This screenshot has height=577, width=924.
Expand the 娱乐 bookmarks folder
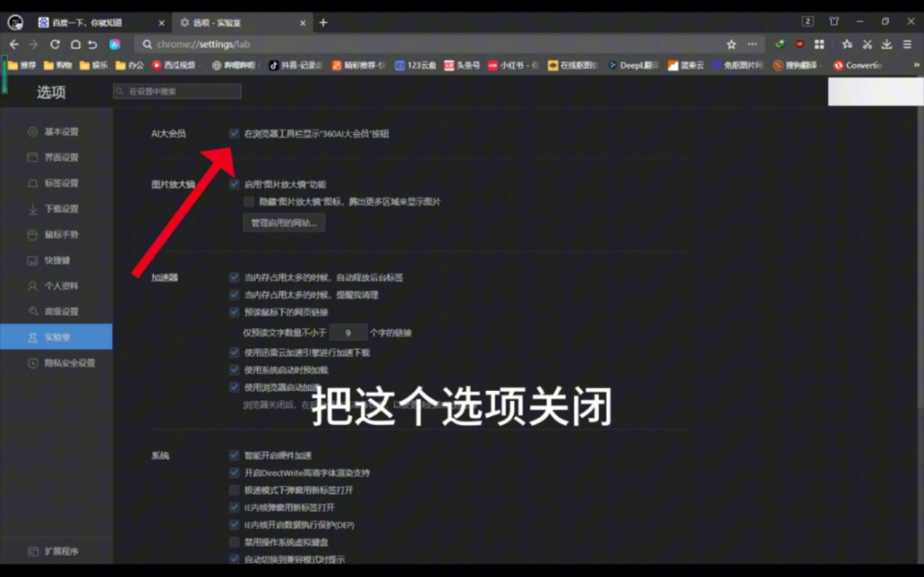pos(94,65)
